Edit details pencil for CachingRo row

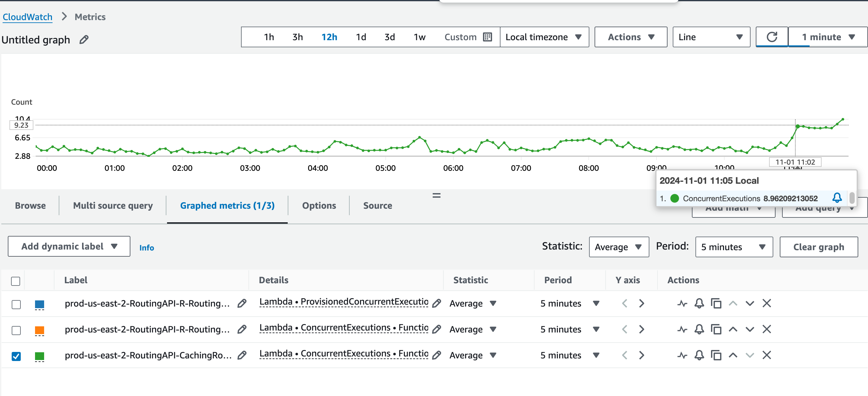(436, 355)
